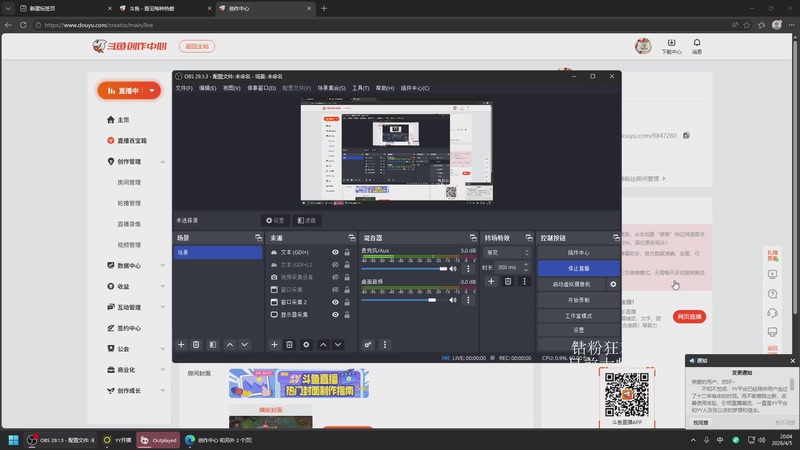Screen dimensions: 800x450
Task: Expand the 数据中心 sidebar section
Action: [x=163, y=266]
